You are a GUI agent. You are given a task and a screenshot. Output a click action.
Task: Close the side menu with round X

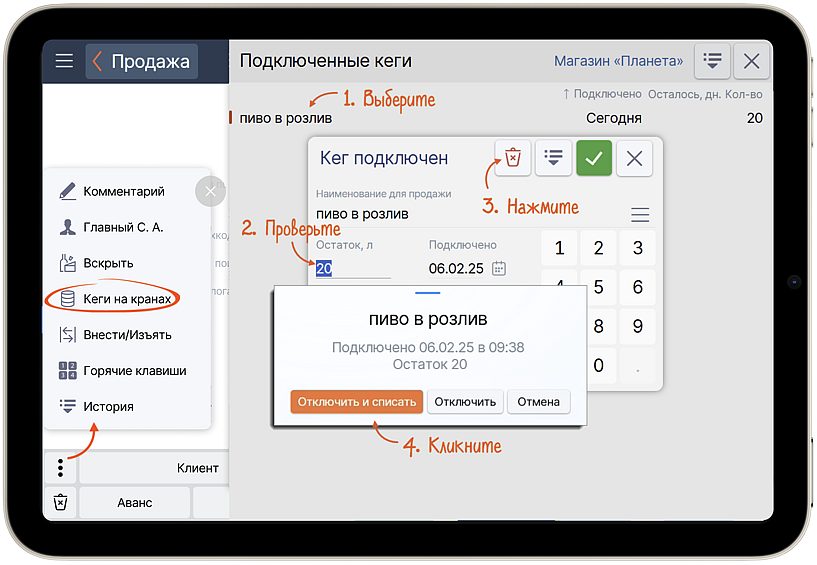click(x=210, y=191)
